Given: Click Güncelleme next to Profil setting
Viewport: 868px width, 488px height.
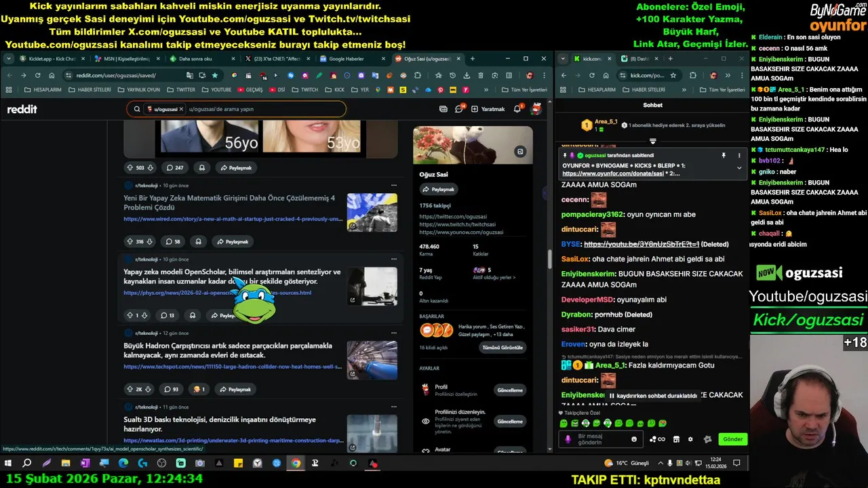Looking at the screenshot, I should coord(510,390).
